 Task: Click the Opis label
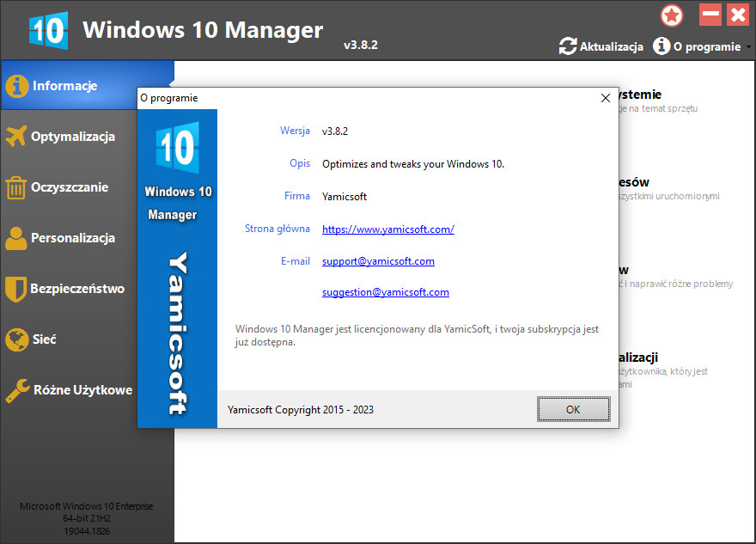tap(300, 163)
